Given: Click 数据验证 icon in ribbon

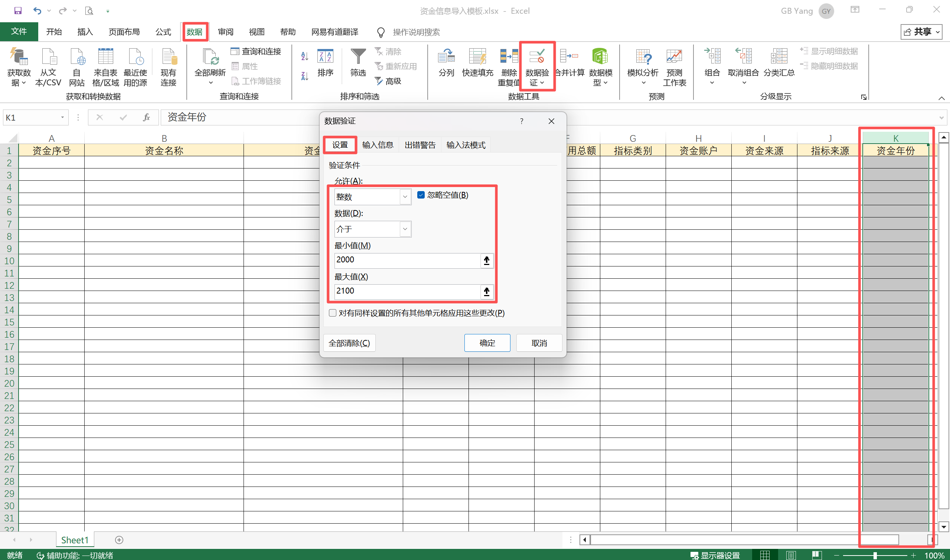Looking at the screenshot, I should coord(537,66).
